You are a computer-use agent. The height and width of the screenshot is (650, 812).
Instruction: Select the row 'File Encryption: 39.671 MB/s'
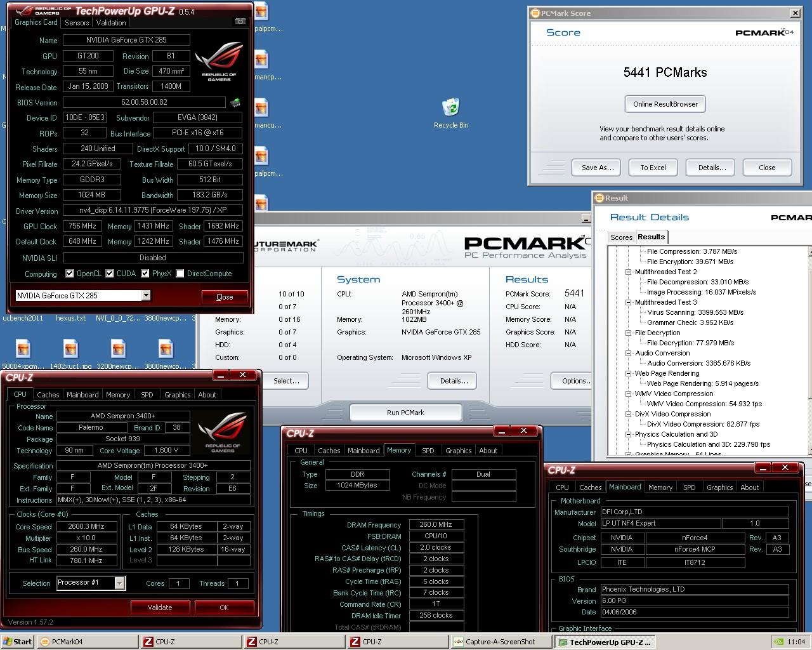pyautogui.click(x=690, y=262)
